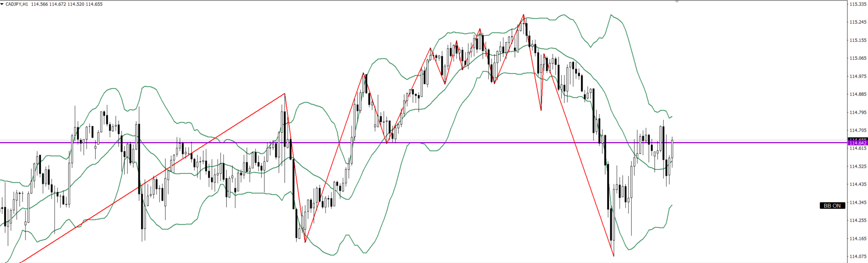This screenshot has height=263, width=868.
Task: Click the black triangle beside CADJPY,H1
Action: [x=2, y=4]
